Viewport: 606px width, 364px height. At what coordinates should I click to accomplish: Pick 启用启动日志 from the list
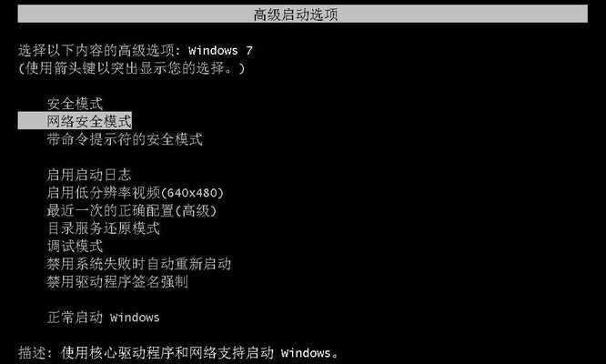tap(89, 175)
